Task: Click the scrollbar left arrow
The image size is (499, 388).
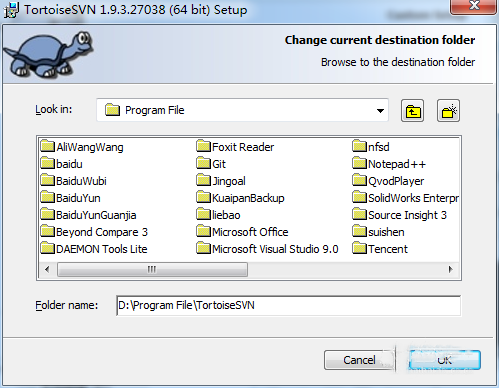Action: point(47,269)
